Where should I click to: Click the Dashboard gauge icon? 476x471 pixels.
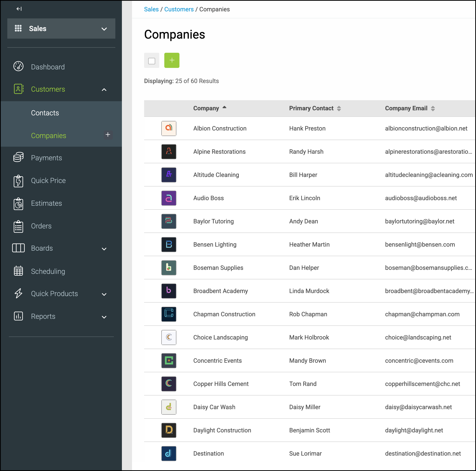point(18,66)
